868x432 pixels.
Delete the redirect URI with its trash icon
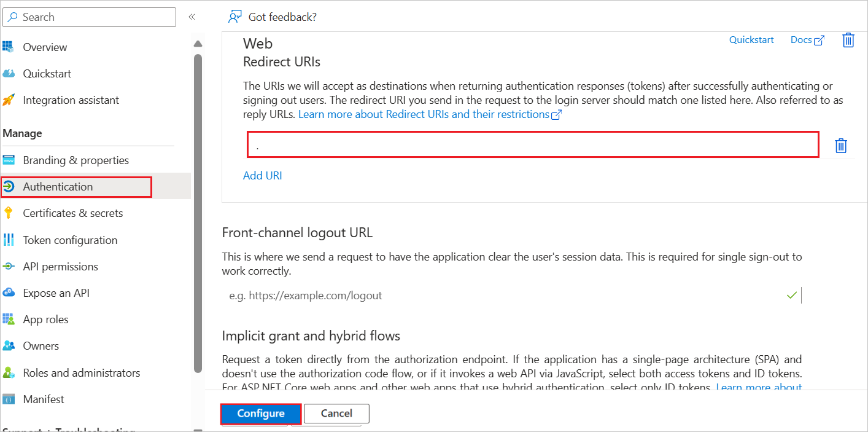click(x=841, y=146)
